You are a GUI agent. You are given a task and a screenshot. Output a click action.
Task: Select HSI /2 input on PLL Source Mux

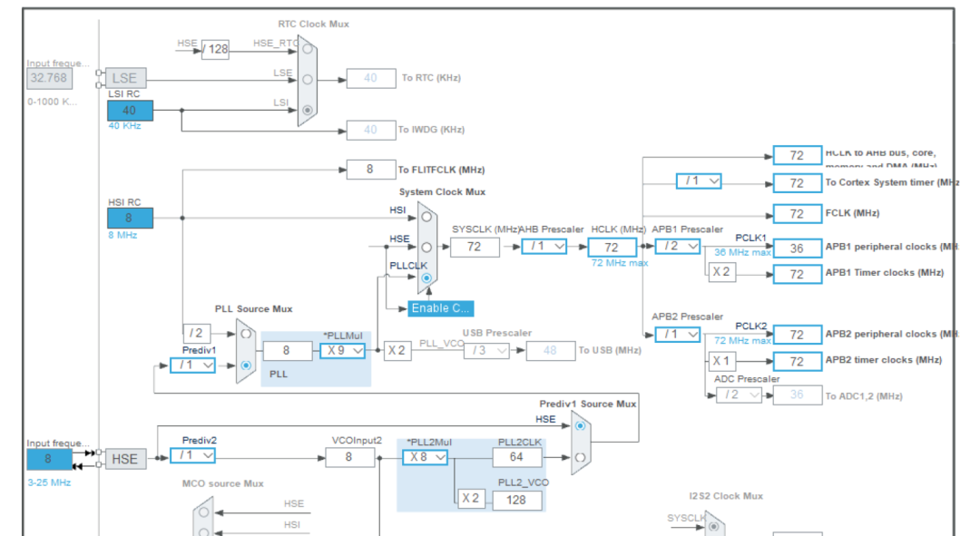coord(246,335)
